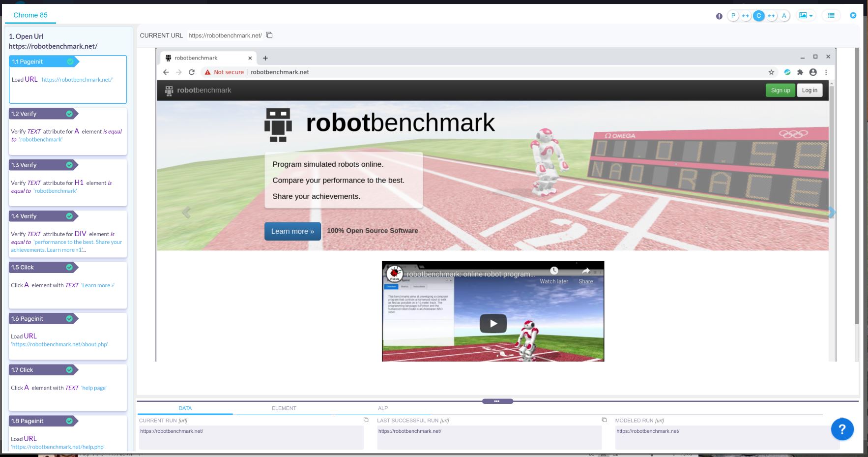Click the step 1 Open Url heading
The image size is (868, 457).
point(53,41)
